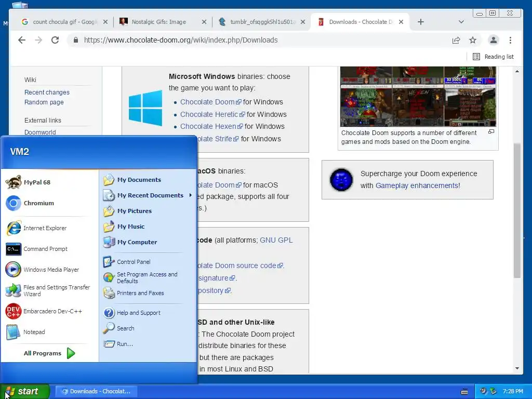Screen dimensions: 532x399
Task: Open Chocolate Hexen for Windows link
Action: point(211,126)
